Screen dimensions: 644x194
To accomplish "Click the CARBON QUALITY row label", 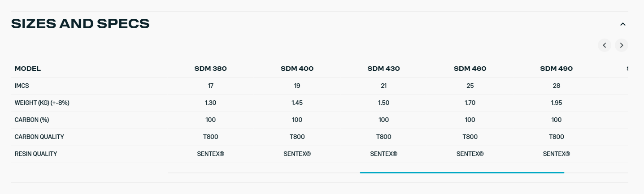I will click(x=39, y=137).
